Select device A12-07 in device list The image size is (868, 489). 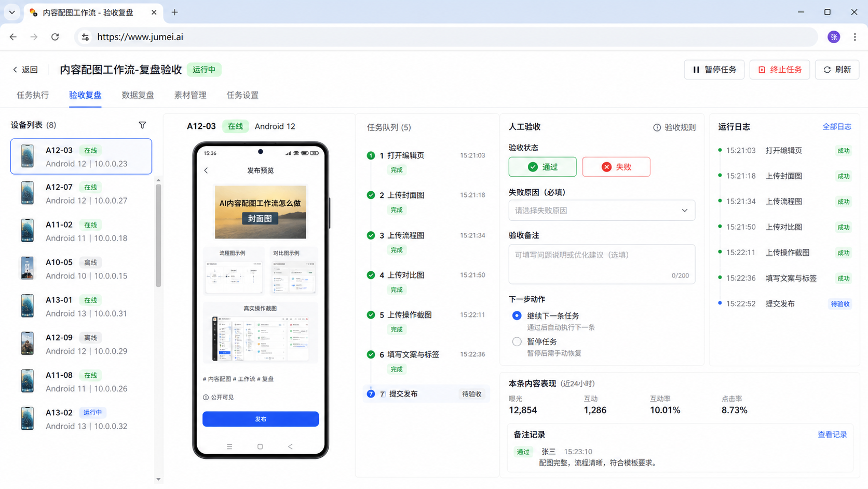[x=81, y=194]
